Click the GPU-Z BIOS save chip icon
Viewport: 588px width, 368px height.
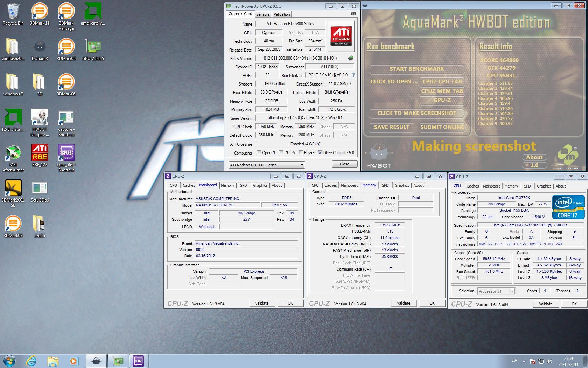click(x=351, y=58)
